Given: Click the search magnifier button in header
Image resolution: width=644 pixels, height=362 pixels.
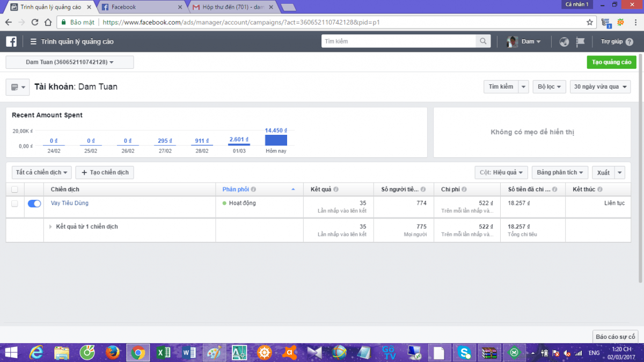Looking at the screenshot, I should 483,41.
